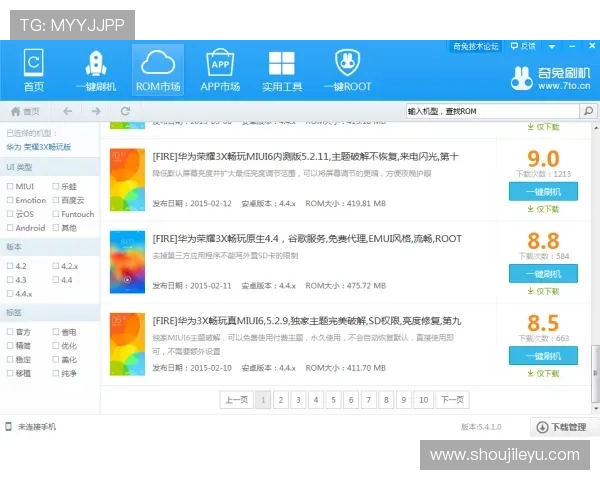Check the 乐蛙 checkbox
This screenshot has height=480, width=600.
pyautogui.click(x=56, y=186)
